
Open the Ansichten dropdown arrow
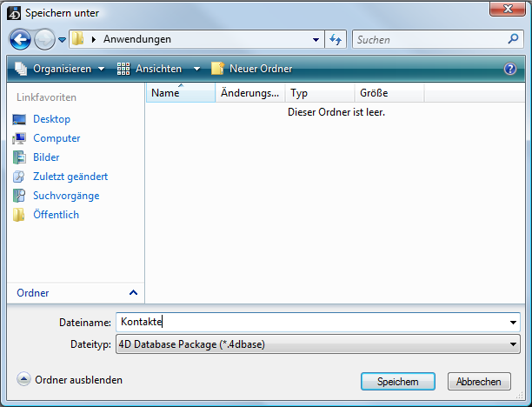pos(196,69)
